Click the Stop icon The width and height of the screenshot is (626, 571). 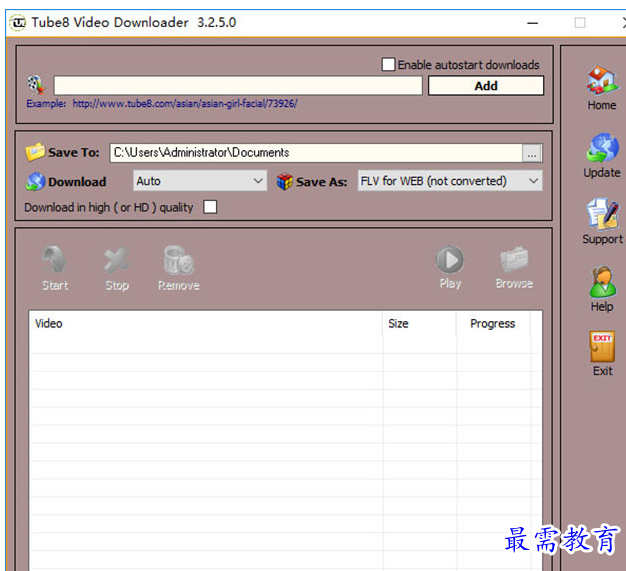point(116,260)
